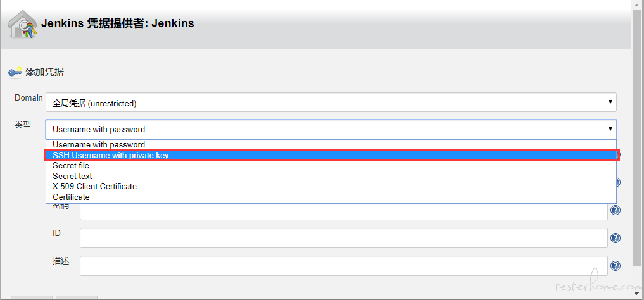644x300 pixels.
Task: Click the arrow on the Domain dropdown
Action: coord(610,101)
